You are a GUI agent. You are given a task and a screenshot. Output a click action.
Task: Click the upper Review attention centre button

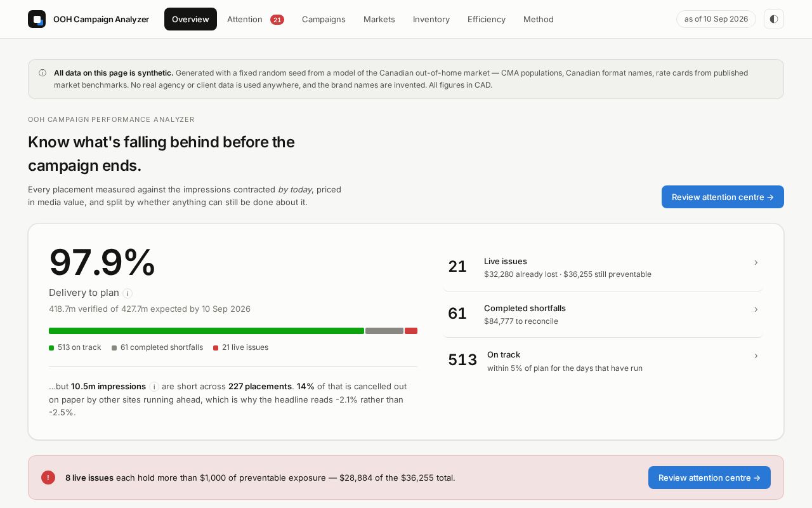[x=723, y=197]
